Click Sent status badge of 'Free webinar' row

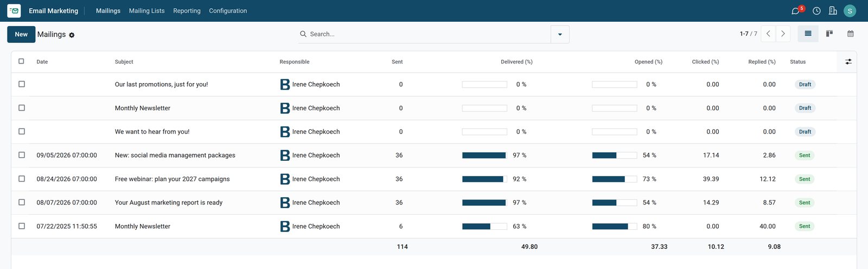(805, 179)
